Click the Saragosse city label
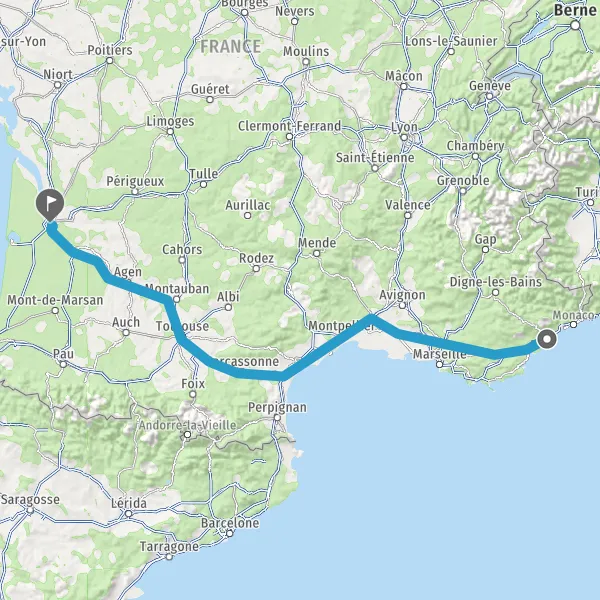The image size is (600, 600). pyautogui.click(x=30, y=500)
